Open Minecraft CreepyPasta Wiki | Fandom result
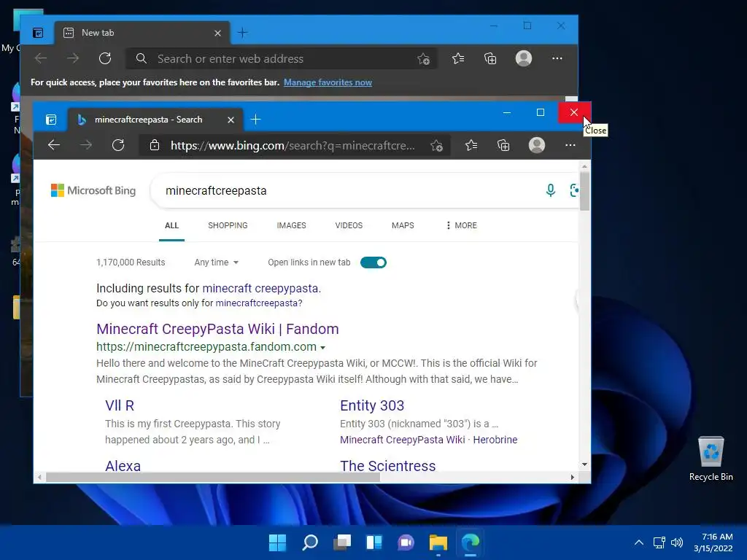The image size is (747, 560). click(217, 329)
